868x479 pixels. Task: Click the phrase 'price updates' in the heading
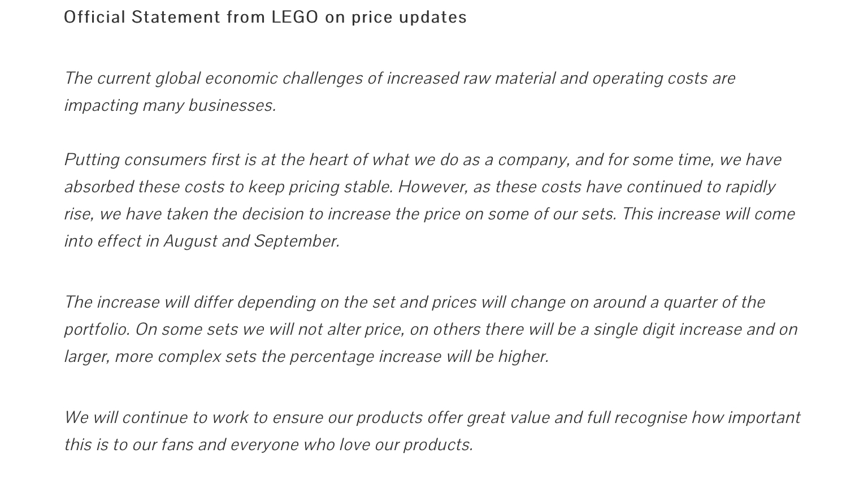409,18
